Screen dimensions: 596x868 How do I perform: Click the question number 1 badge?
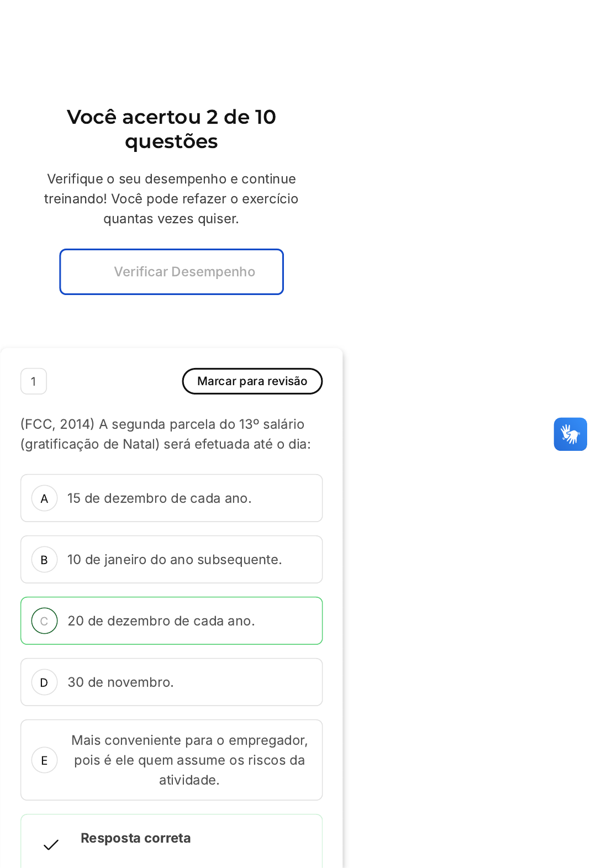pyautogui.click(x=34, y=381)
